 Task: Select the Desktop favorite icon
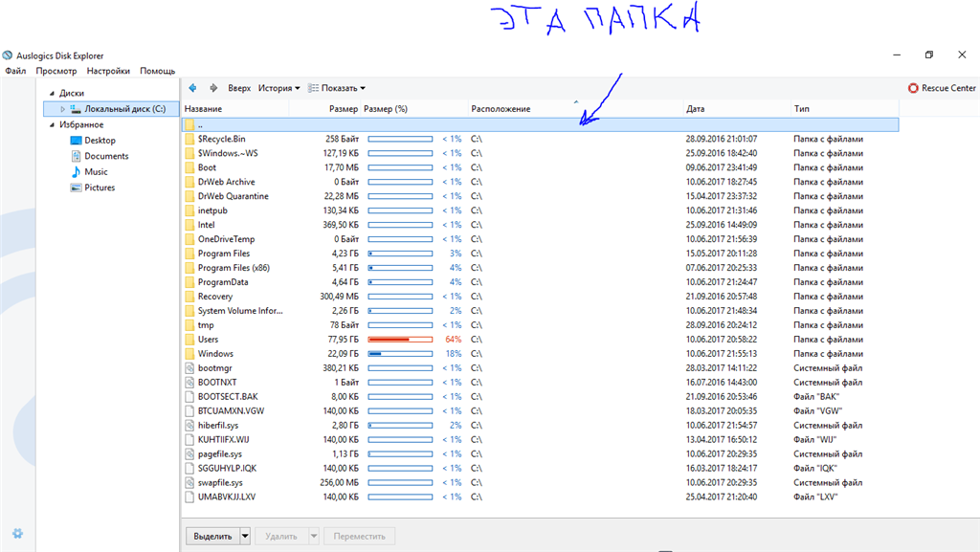coord(77,141)
